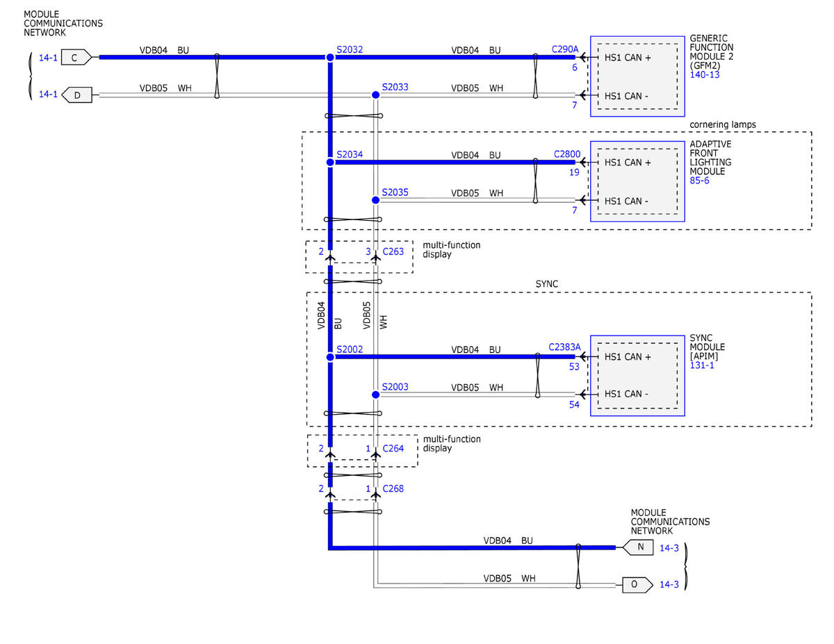This screenshot has height=644, width=834.
Task: Select the Generic Function Module 2 box
Action: pyautogui.click(x=637, y=76)
